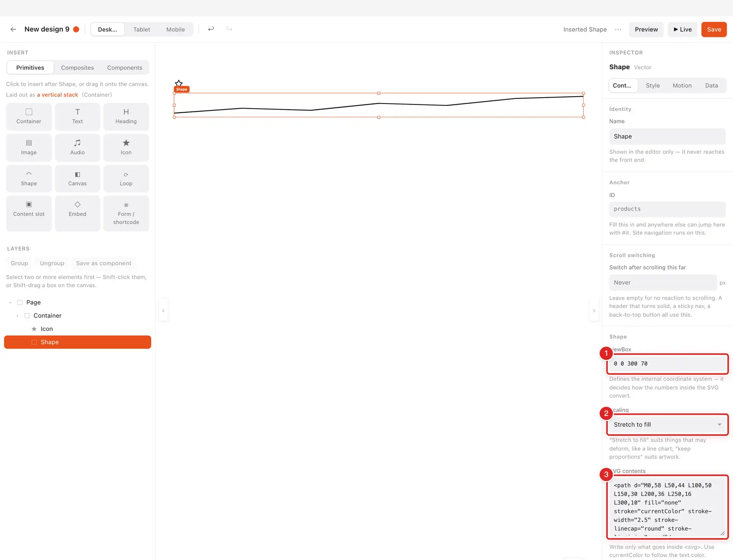Click the Name field containing Shape

point(667,137)
